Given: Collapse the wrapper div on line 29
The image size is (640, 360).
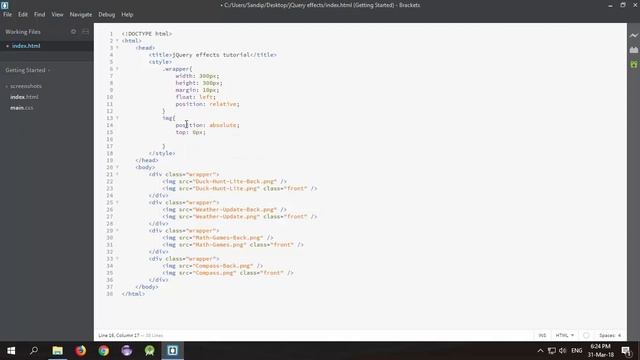Looking at the screenshot, I should 117,231.
